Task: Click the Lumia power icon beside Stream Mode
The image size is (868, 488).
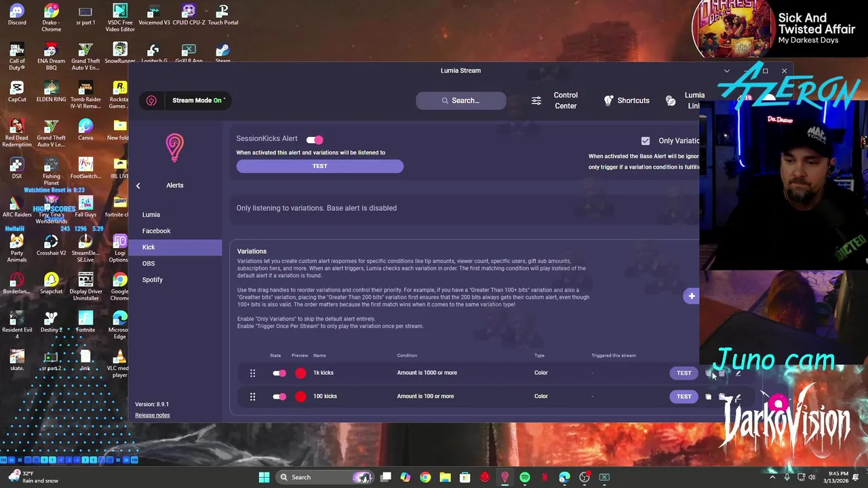Action: pyautogui.click(x=151, y=100)
